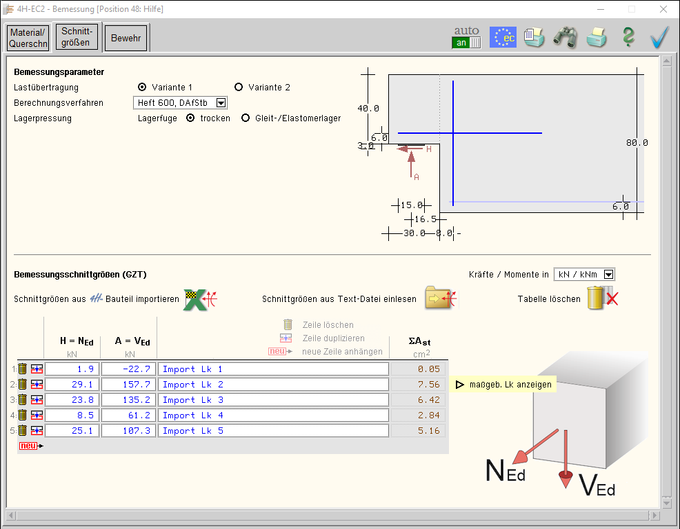Confirm with the blue checkmark icon
Image resolution: width=680 pixels, height=529 pixels.
pos(658,38)
